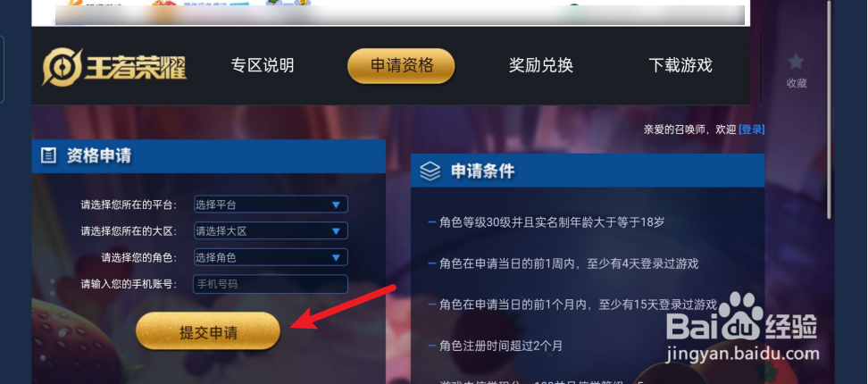Click the 资格申请 panel header
Screen dimensions: 868x384
click(x=209, y=156)
